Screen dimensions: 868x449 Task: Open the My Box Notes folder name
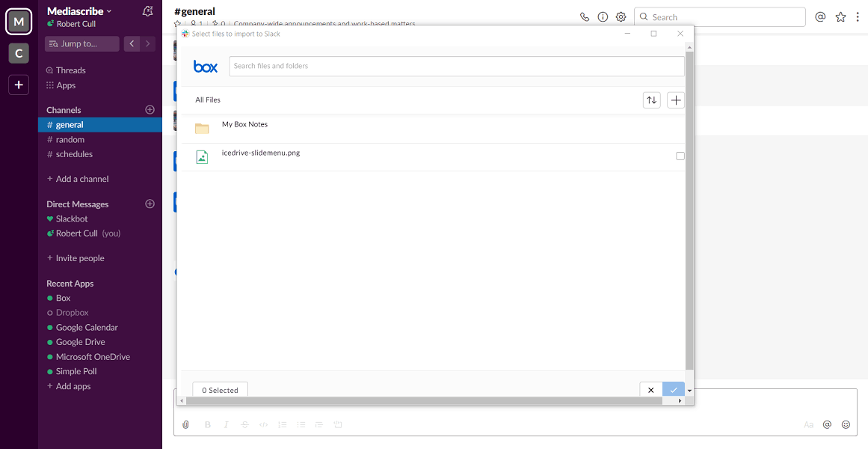click(244, 125)
